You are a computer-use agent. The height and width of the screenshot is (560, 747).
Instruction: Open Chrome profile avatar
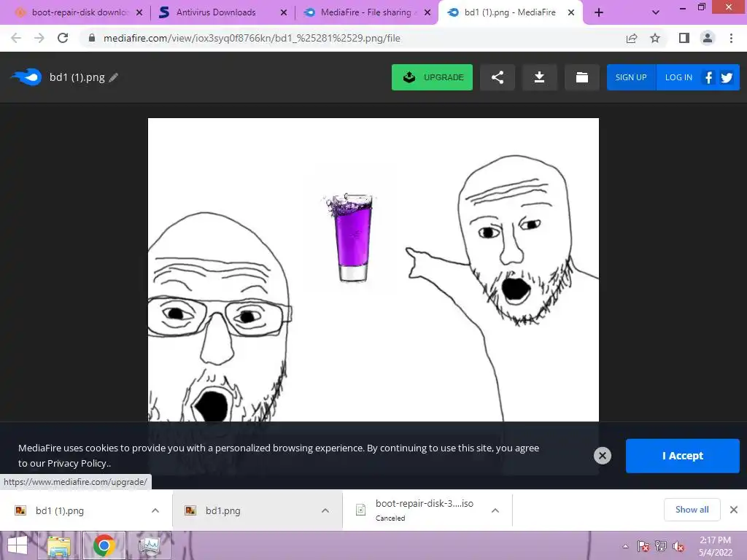(708, 38)
